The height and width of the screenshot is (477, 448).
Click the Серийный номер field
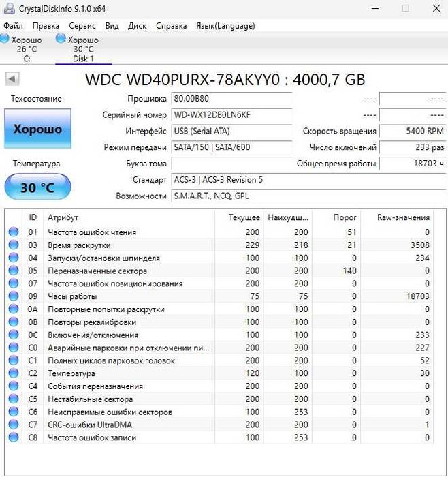pos(231,115)
